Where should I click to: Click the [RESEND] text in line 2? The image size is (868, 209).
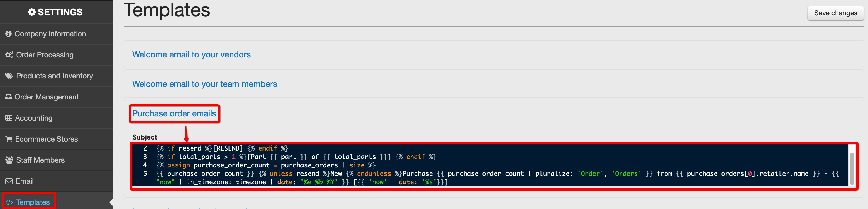(228, 148)
